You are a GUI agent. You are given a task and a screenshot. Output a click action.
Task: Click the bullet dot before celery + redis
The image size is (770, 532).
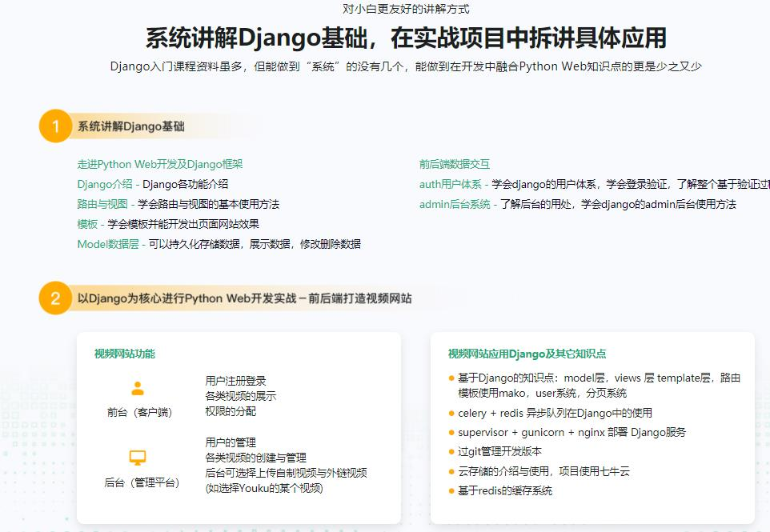coord(451,414)
